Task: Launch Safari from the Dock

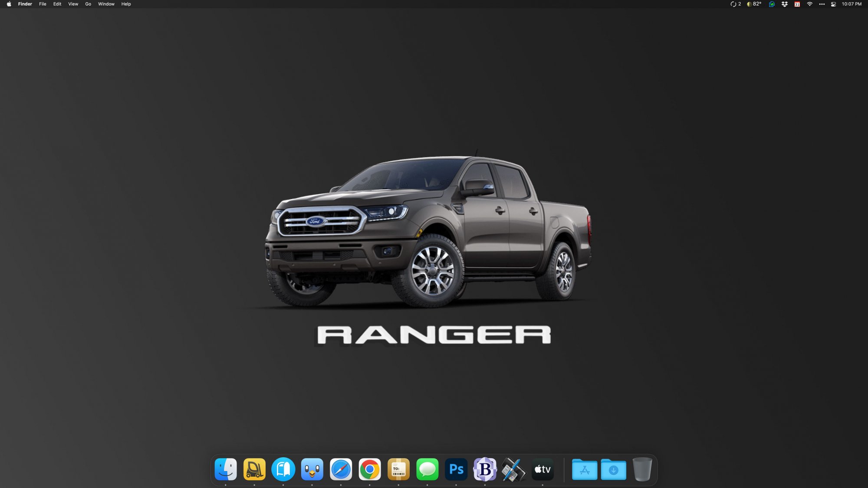Action: click(341, 469)
